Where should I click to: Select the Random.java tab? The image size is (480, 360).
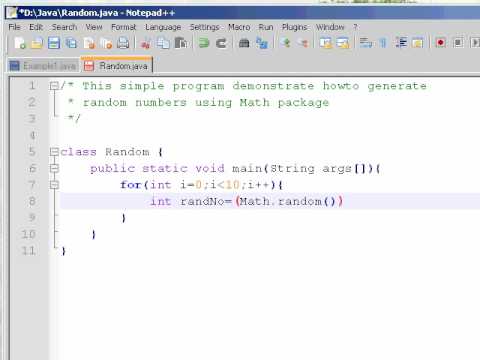click(x=117, y=66)
